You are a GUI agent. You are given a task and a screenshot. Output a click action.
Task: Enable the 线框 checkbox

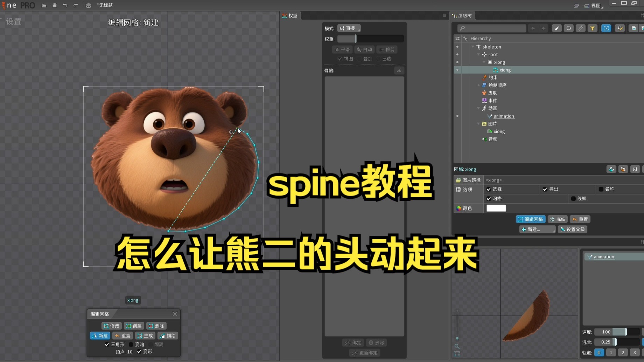pos(573,199)
